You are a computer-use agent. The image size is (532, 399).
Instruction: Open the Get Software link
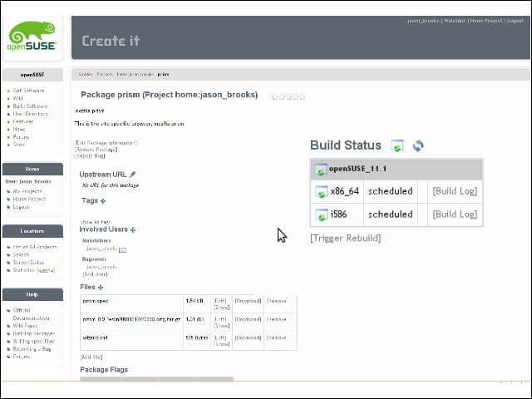(28, 91)
